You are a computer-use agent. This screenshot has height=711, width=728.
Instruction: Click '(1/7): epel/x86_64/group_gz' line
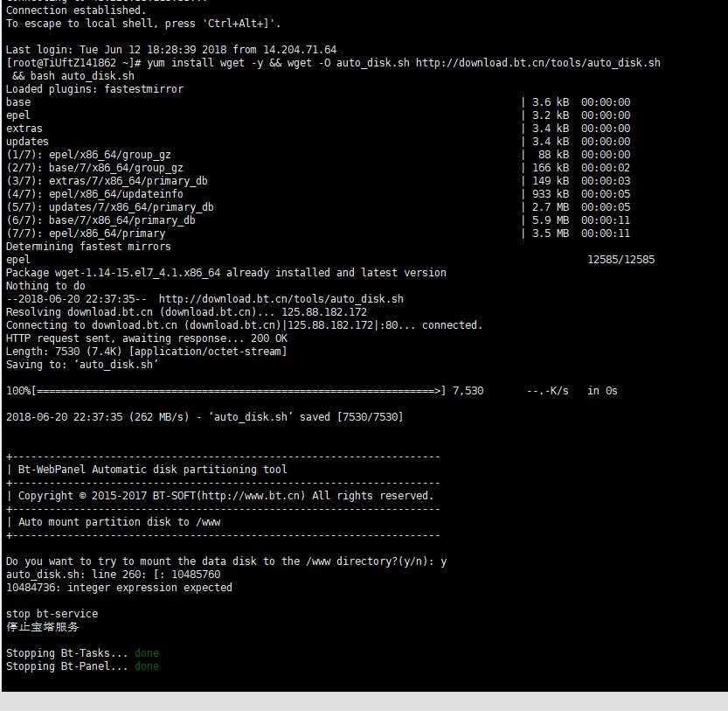coord(88,154)
